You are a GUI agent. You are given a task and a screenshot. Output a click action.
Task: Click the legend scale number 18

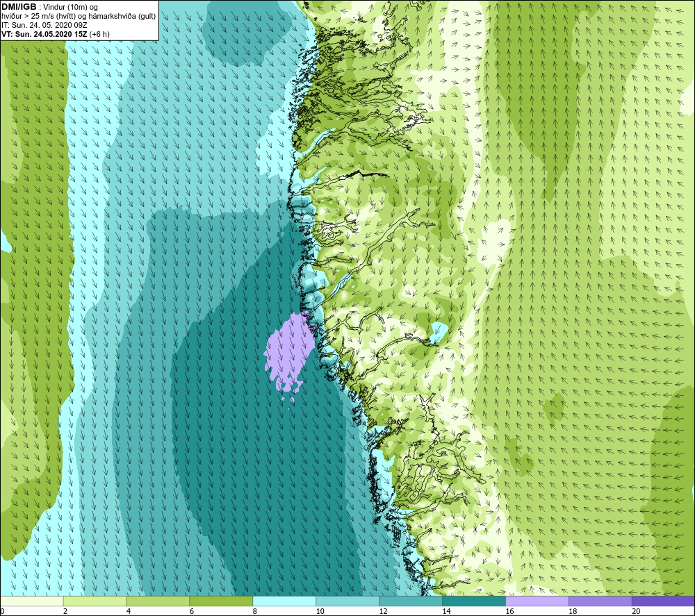click(x=573, y=611)
